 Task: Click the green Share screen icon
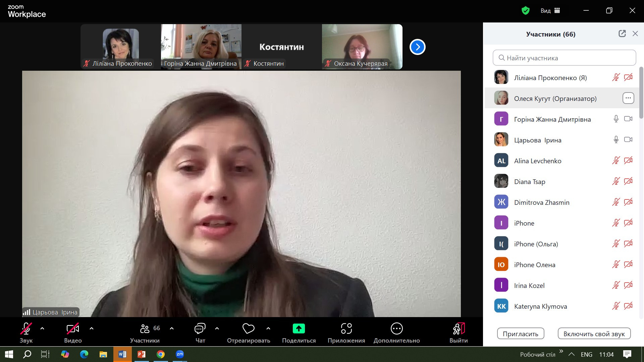coord(299,329)
